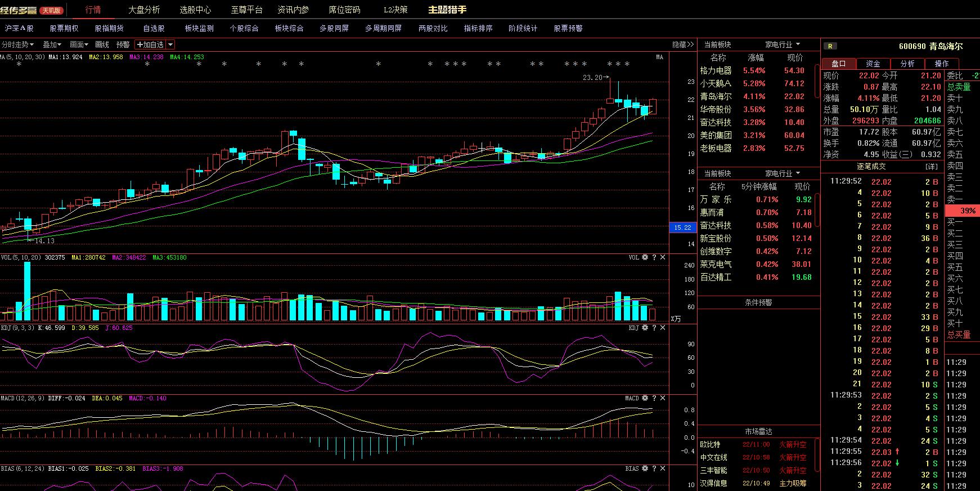
Task: Select 板块监测 submenu
Action: [199, 28]
